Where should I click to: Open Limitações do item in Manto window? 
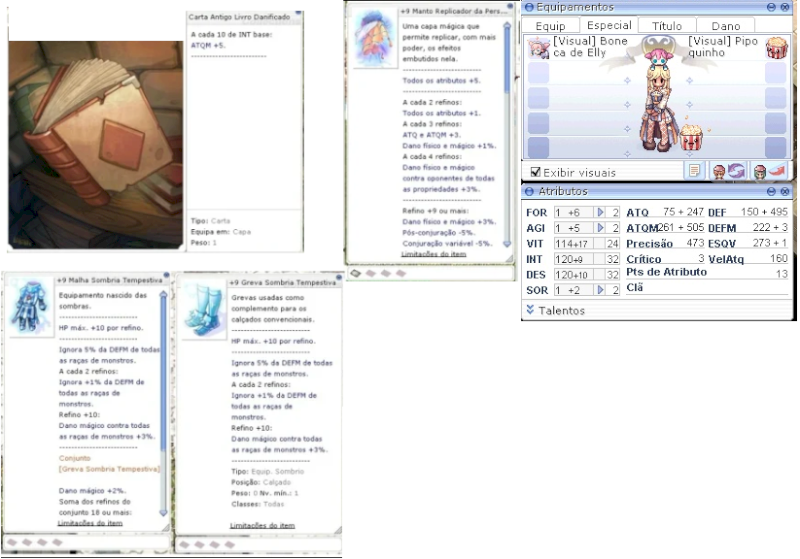pos(434,254)
